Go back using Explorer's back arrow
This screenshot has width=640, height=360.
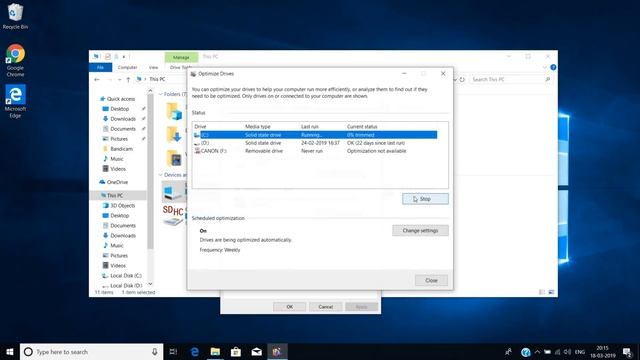click(x=97, y=80)
